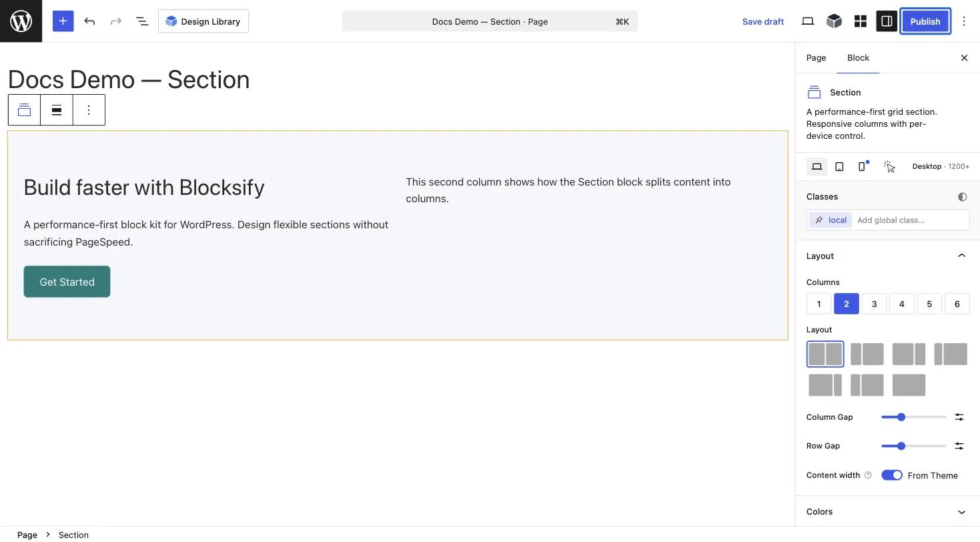Focus the Add global class field

[910, 220]
